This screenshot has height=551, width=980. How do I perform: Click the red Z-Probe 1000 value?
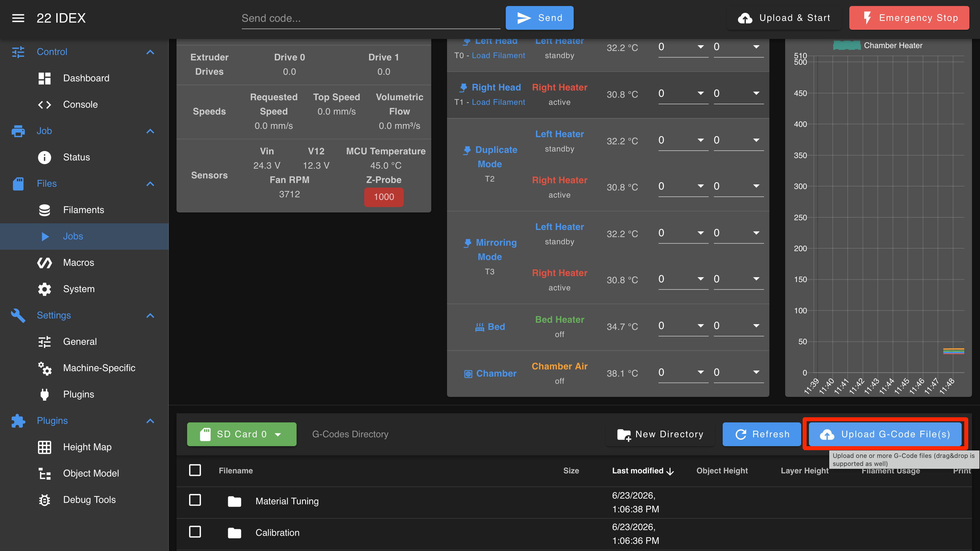[x=384, y=197]
